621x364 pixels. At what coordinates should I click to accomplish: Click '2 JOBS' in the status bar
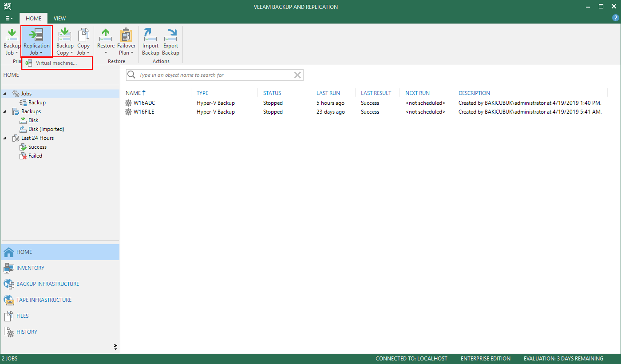pos(10,359)
